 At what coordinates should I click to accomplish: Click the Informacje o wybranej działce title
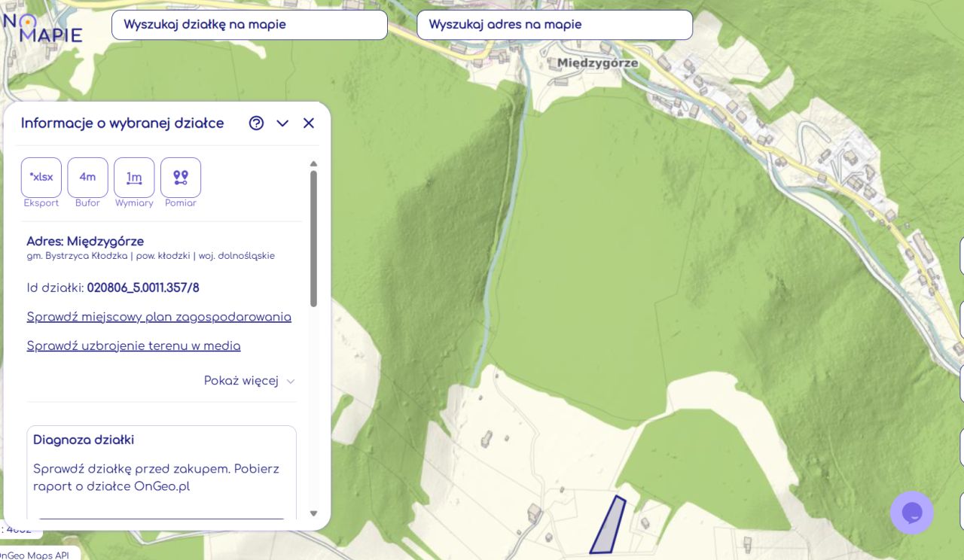123,123
